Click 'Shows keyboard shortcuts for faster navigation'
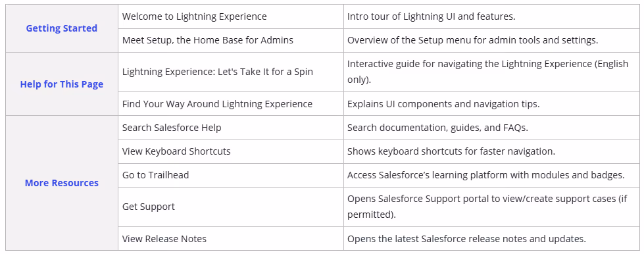This screenshot has width=644, height=254. click(451, 151)
